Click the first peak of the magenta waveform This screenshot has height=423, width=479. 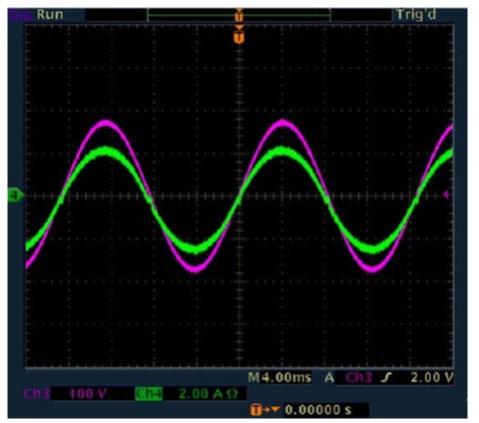(106, 123)
